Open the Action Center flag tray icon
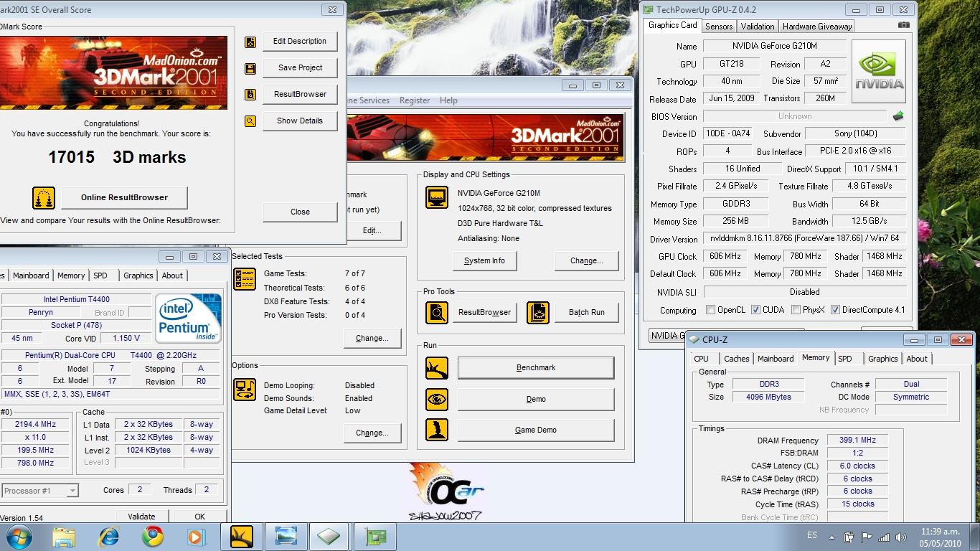980x551 pixels. [866, 537]
